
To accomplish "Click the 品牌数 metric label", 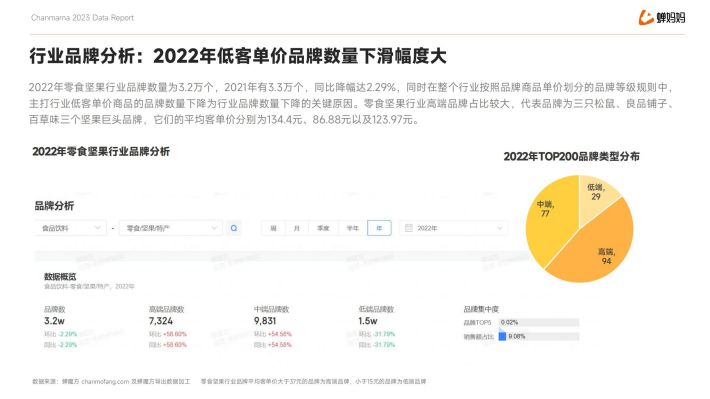I will click(54, 309).
